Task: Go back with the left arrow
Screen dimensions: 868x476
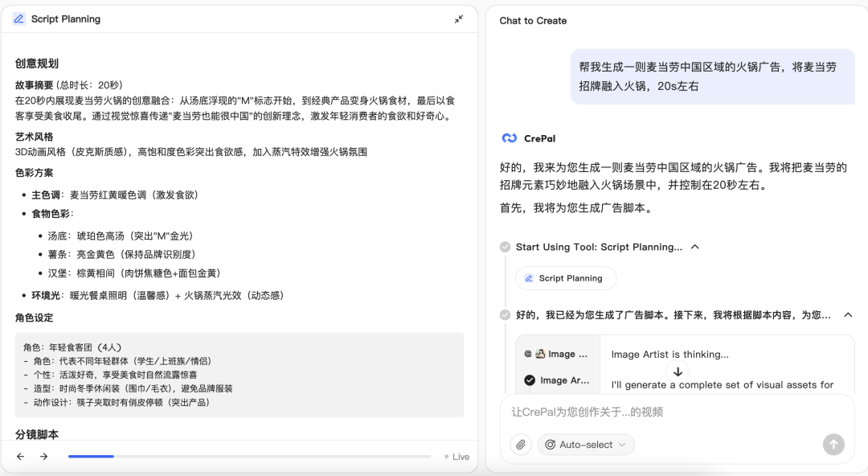Action: coord(20,457)
